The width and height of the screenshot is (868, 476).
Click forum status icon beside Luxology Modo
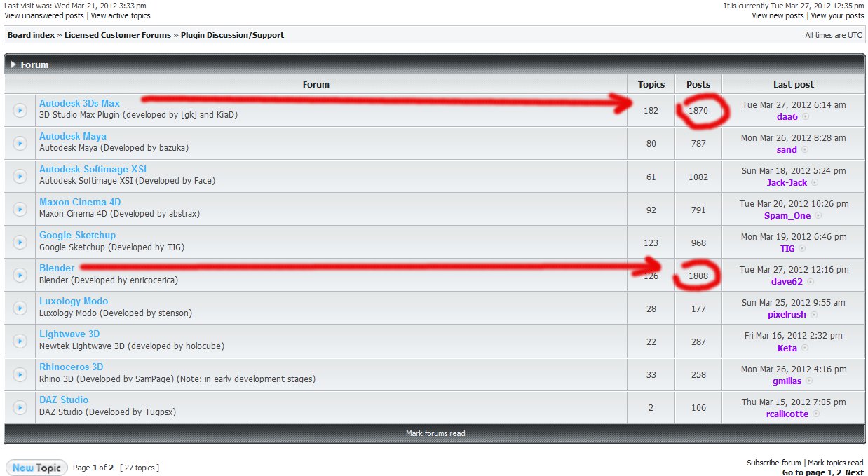(x=20, y=308)
